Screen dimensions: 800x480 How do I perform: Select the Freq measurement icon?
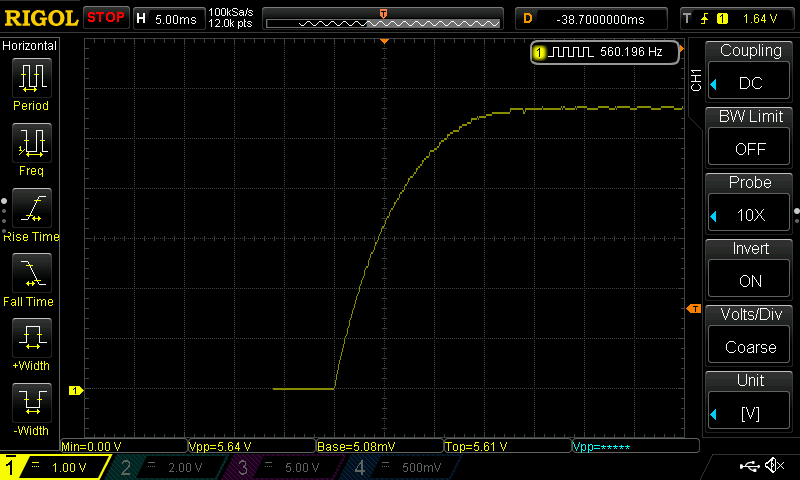coord(31,143)
